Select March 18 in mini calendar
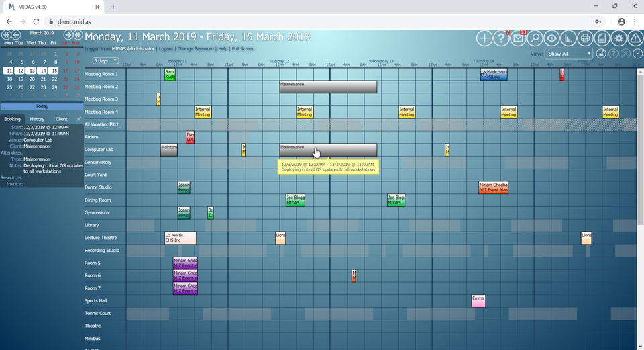Viewport: 644px width, 350px height. pos(9,79)
